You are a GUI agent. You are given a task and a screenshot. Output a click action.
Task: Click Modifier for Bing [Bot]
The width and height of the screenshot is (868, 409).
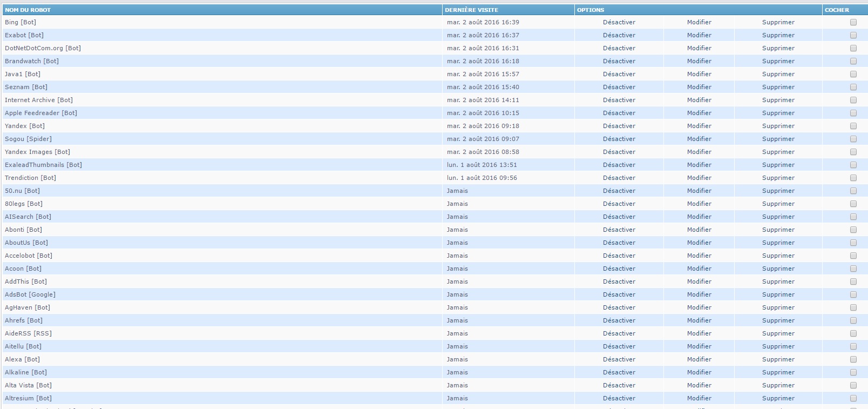tap(699, 22)
